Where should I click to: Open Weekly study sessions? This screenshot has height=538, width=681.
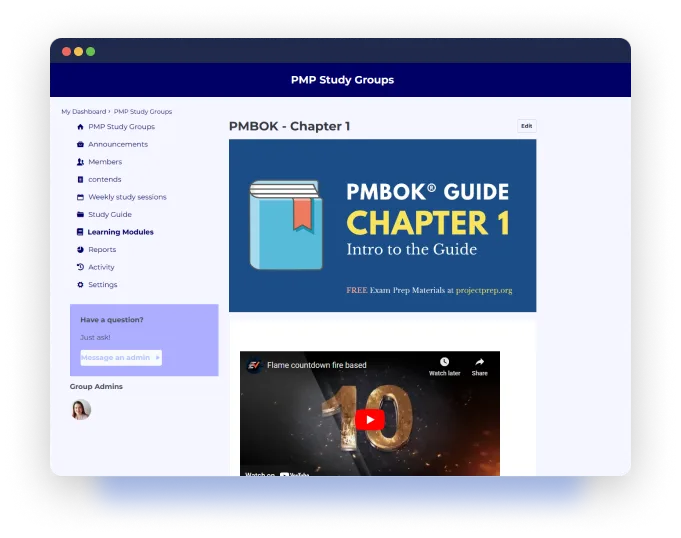click(x=127, y=197)
